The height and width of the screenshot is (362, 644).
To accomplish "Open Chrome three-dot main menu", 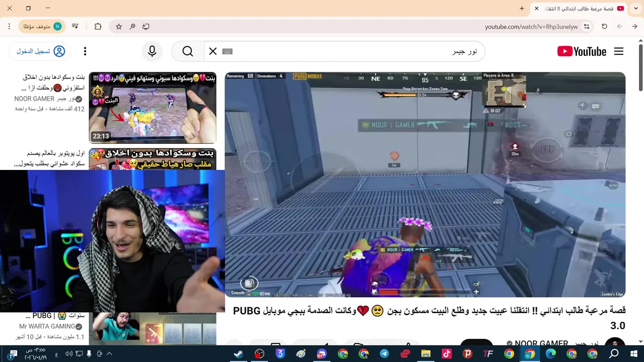I will pos(9,27).
